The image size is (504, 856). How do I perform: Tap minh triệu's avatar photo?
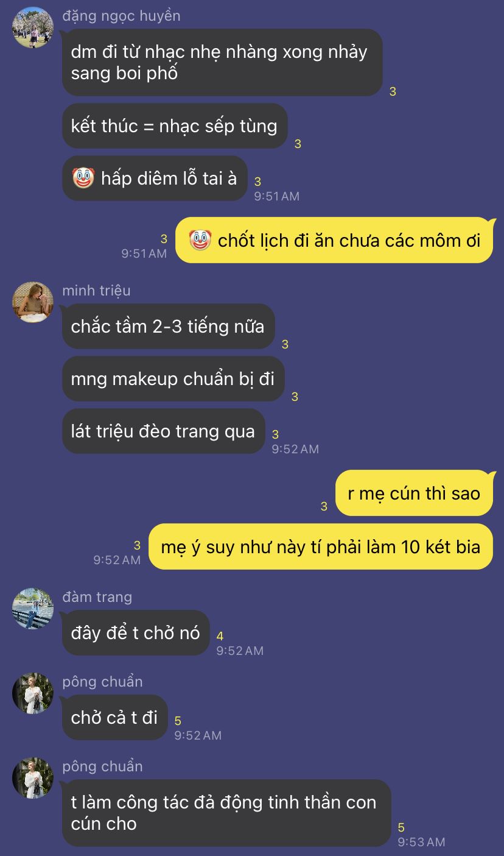click(x=33, y=302)
